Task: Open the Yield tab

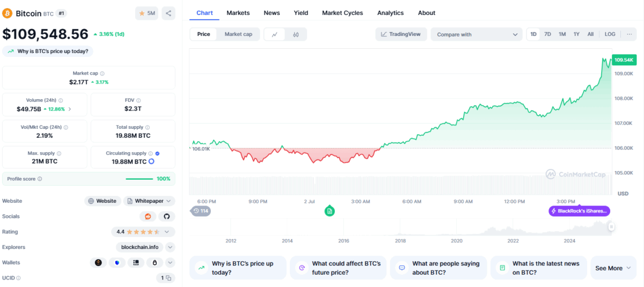Action: (301, 13)
